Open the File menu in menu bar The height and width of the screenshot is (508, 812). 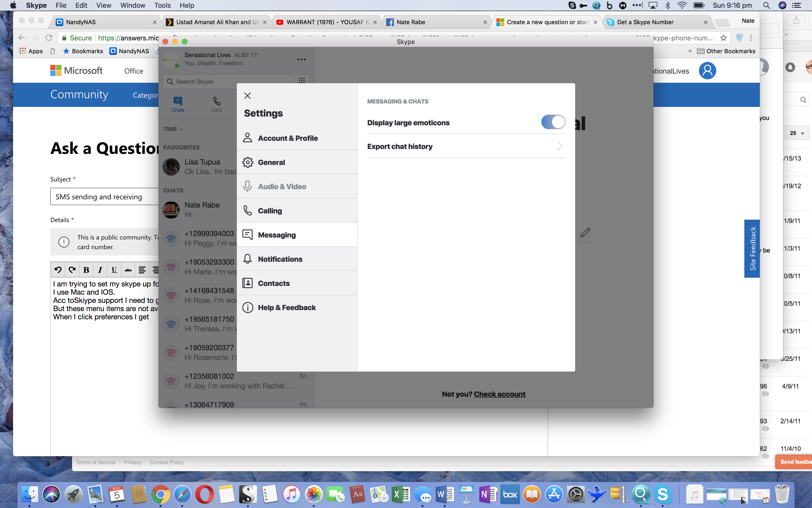61,5
